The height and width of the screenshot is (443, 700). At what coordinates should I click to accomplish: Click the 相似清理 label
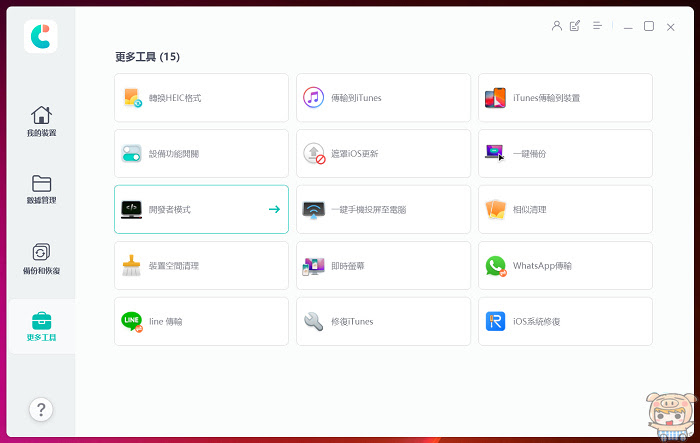pos(529,210)
